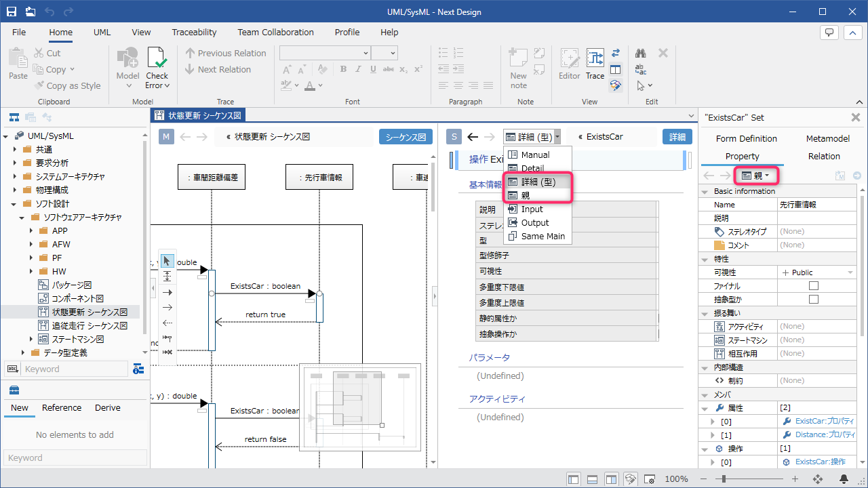
Task: Click the ExistsCar:操作 link
Action: point(819,462)
